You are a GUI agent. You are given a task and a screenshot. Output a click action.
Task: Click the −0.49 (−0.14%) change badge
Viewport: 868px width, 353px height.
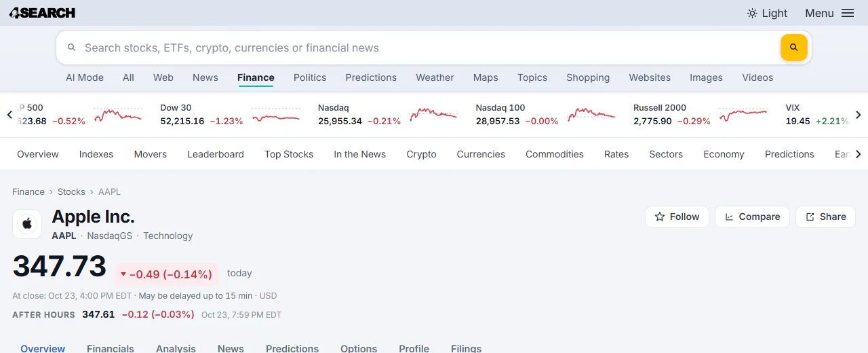tap(166, 274)
